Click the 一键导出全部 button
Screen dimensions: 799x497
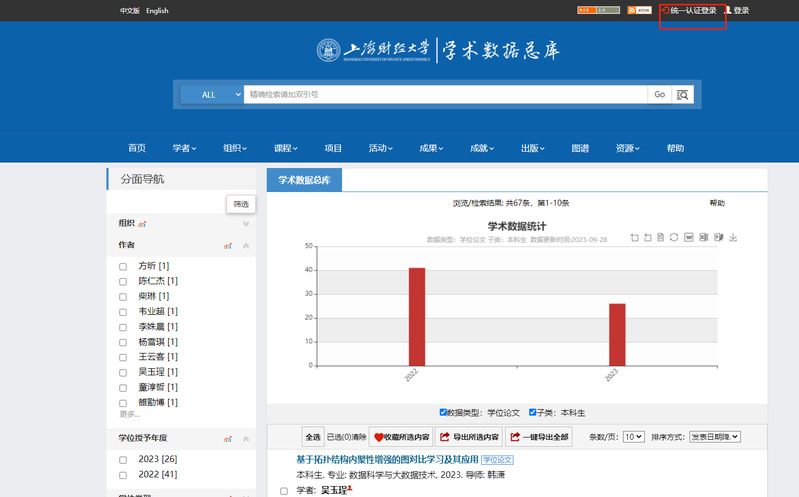(538, 437)
